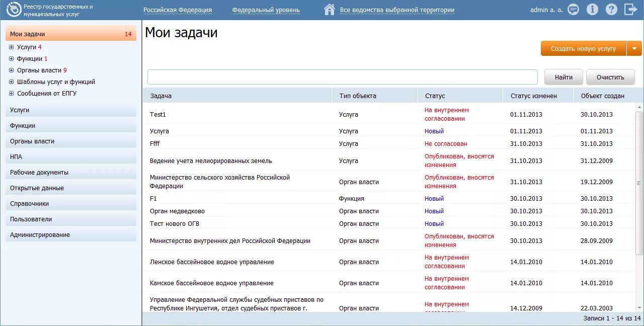The width and height of the screenshot is (644, 326).
Task: Expand the Функции tree node
Action: (12, 59)
